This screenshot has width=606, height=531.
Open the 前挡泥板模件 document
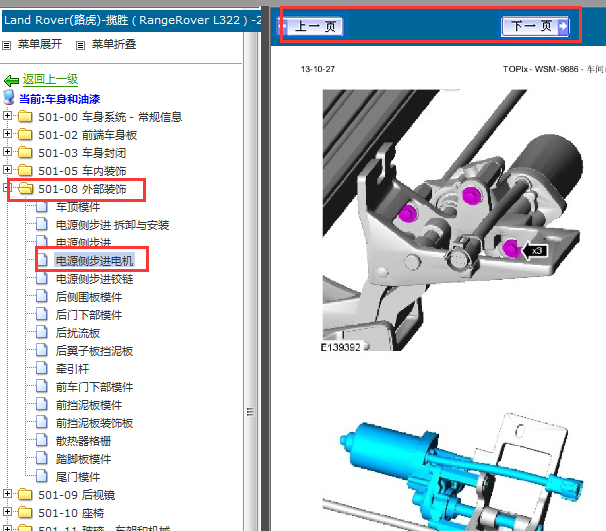(x=89, y=405)
